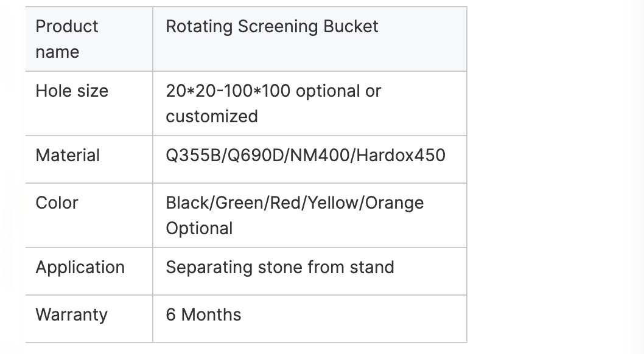Screen dimensions: 644x354
Task: Click the 'Warranty' row label
Action: (71, 315)
